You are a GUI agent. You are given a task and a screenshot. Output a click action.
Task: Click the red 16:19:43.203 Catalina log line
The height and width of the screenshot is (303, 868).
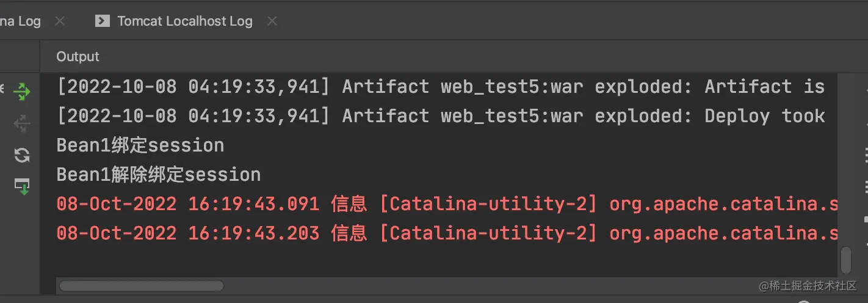[x=446, y=233]
